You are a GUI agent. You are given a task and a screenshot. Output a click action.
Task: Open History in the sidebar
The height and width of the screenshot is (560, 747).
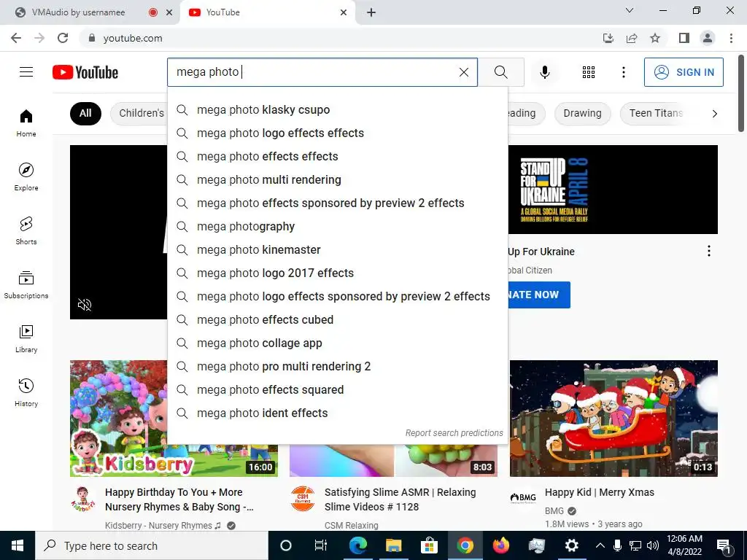coord(26,392)
